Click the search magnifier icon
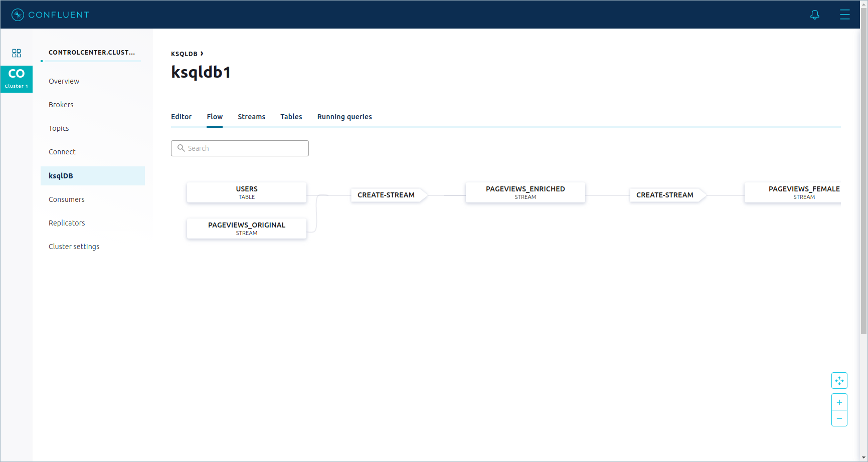The image size is (868, 462). [x=181, y=148]
